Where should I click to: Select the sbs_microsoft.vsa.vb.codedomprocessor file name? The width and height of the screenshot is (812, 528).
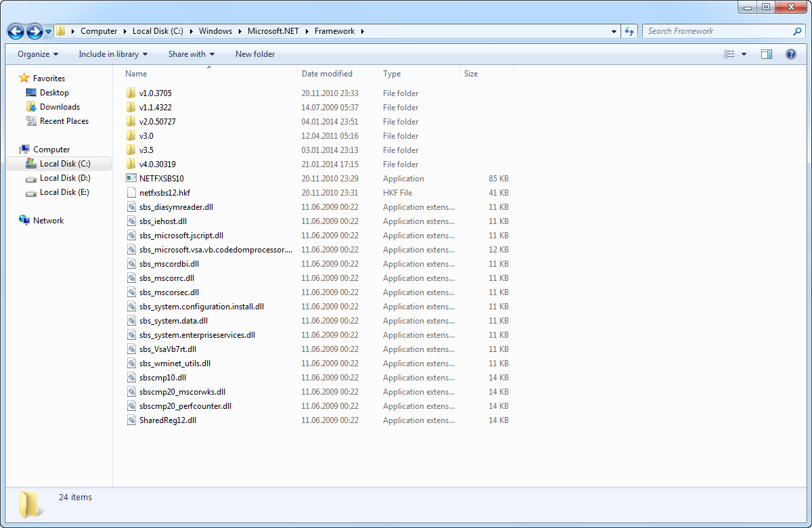[217, 249]
